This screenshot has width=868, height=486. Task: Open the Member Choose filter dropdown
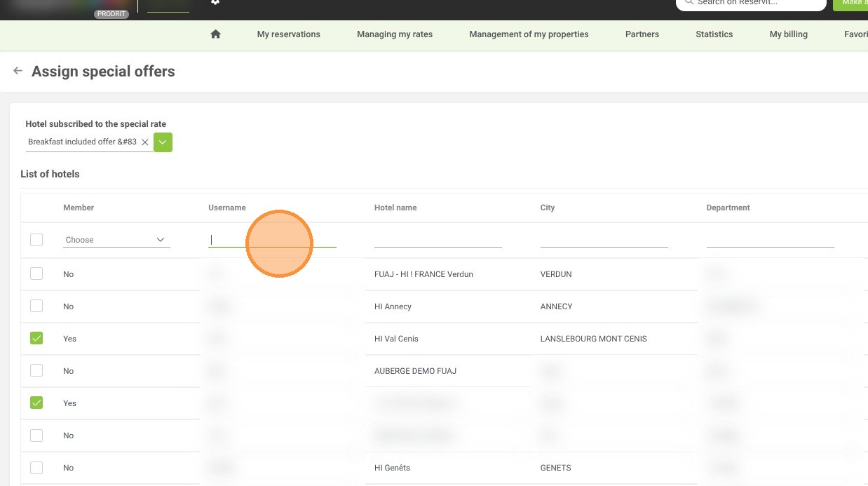click(x=116, y=240)
